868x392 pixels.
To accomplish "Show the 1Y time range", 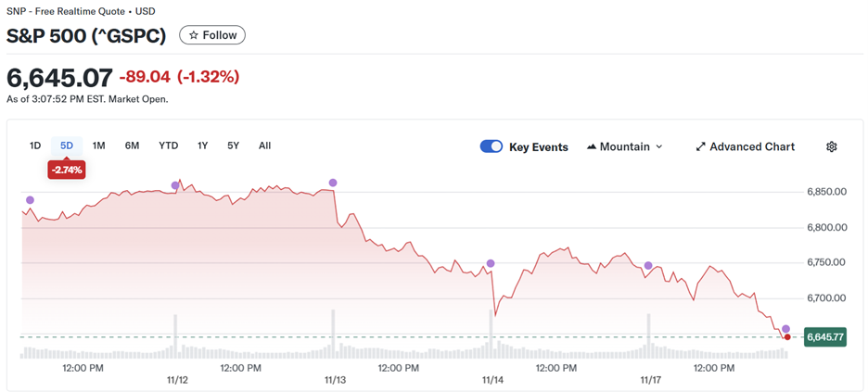I will coord(202,145).
